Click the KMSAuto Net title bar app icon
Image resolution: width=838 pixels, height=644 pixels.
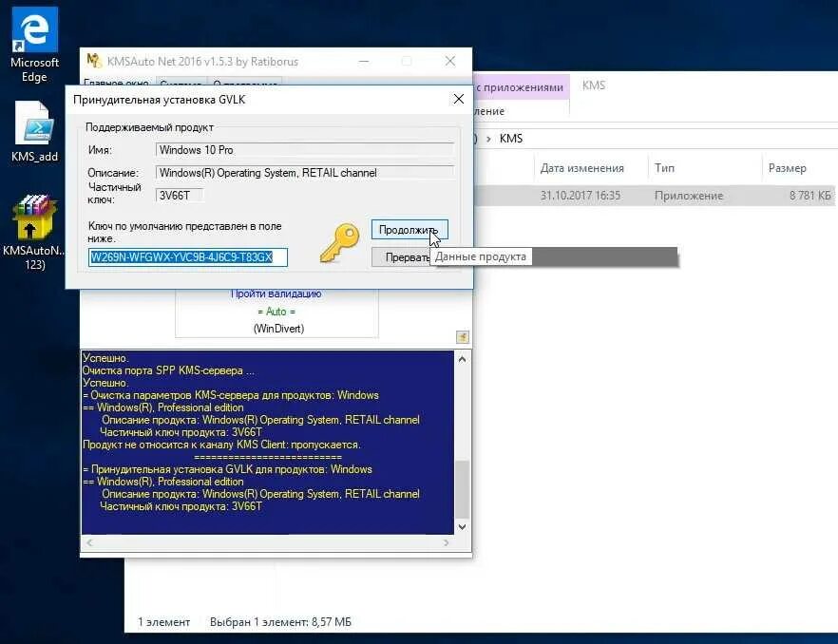tap(94, 61)
